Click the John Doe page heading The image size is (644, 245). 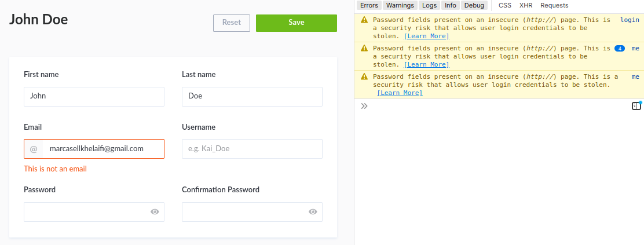pos(39,19)
